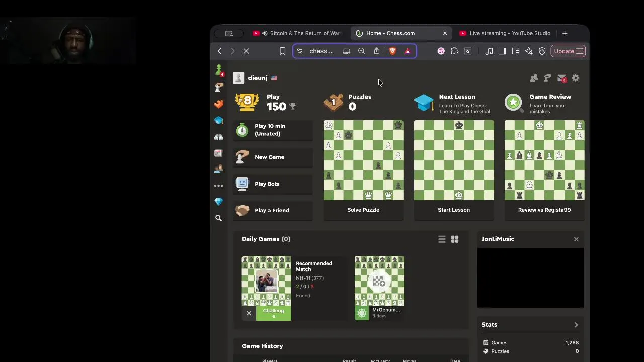
Task: Toggle the browser sidebar panel icon
Action: coord(502,51)
